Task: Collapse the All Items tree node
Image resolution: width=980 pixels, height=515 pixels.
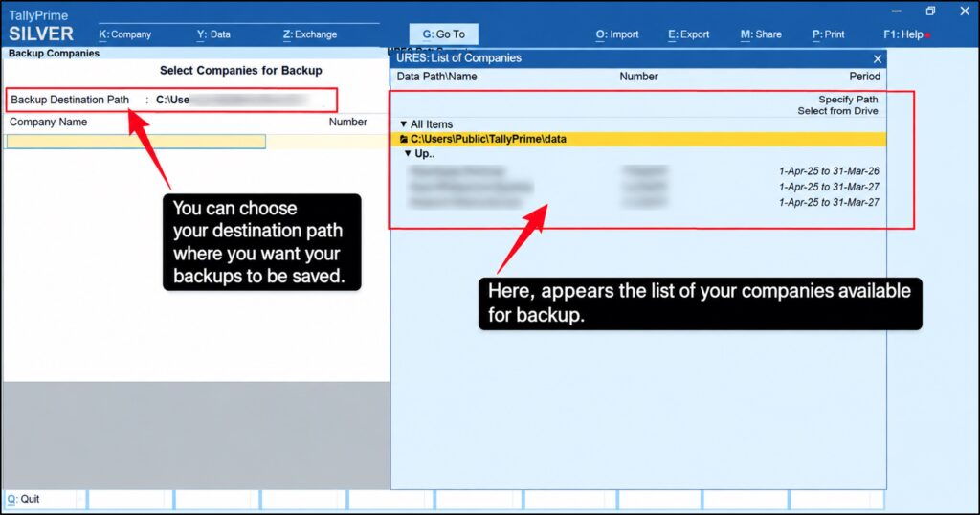Action: (404, 124)
